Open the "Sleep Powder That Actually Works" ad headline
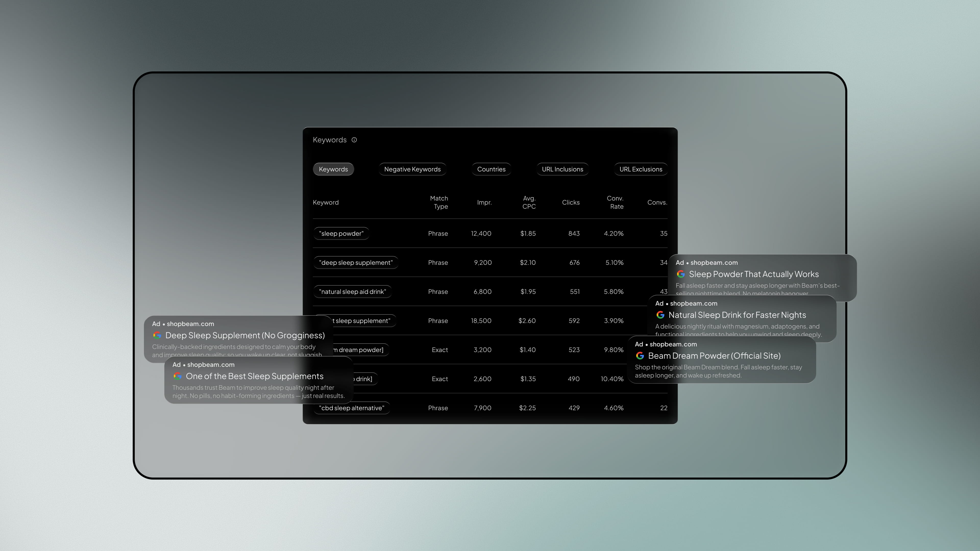 pyautogui.click(x=754, y=274)
